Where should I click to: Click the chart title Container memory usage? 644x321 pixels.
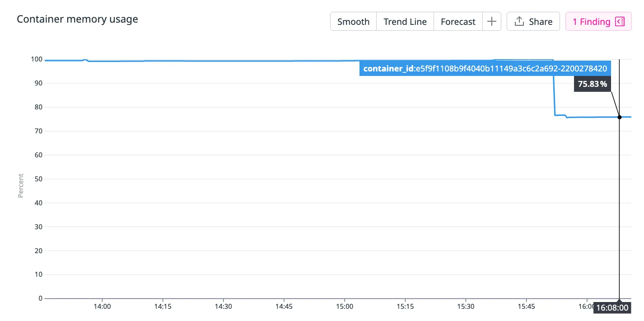click(x=77, y=19)
